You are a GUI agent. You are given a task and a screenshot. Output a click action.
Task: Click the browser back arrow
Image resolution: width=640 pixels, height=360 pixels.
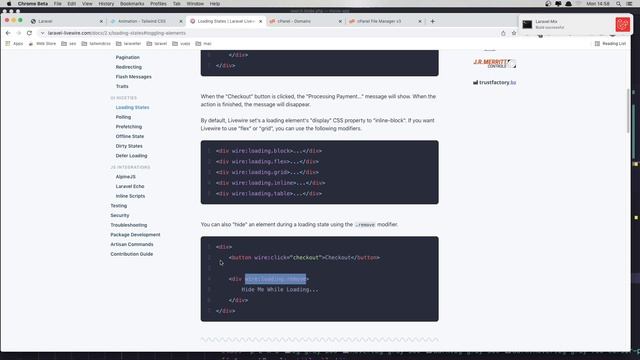[8, 33]
